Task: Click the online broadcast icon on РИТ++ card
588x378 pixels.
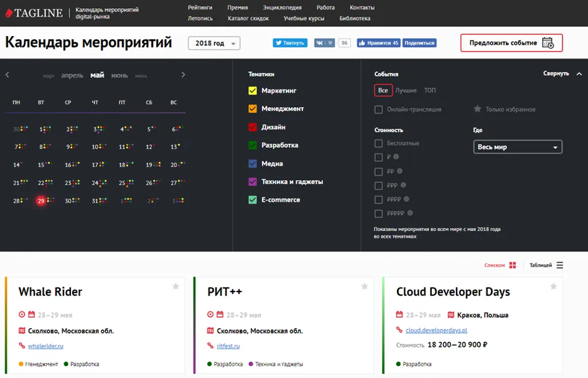Action: [x=210, y=314]
